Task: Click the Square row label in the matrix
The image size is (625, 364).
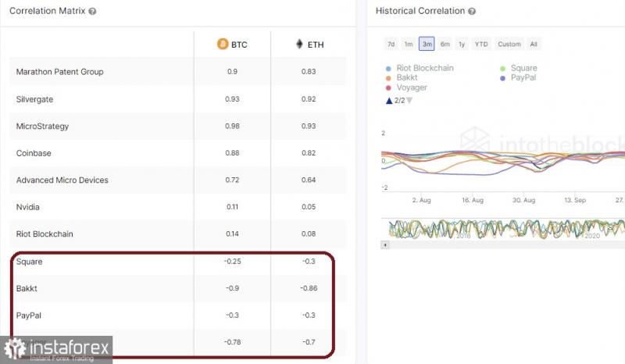Action: click(29, 262)
